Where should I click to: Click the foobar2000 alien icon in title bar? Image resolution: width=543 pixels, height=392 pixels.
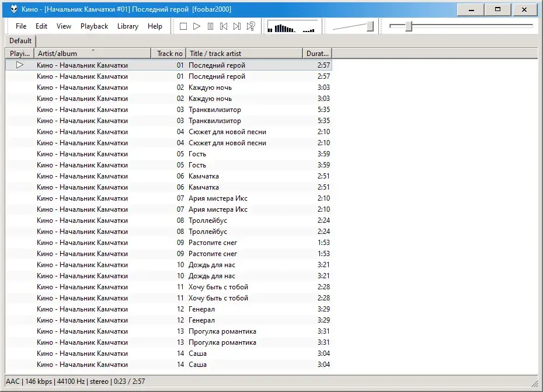(x=13, y=9)
